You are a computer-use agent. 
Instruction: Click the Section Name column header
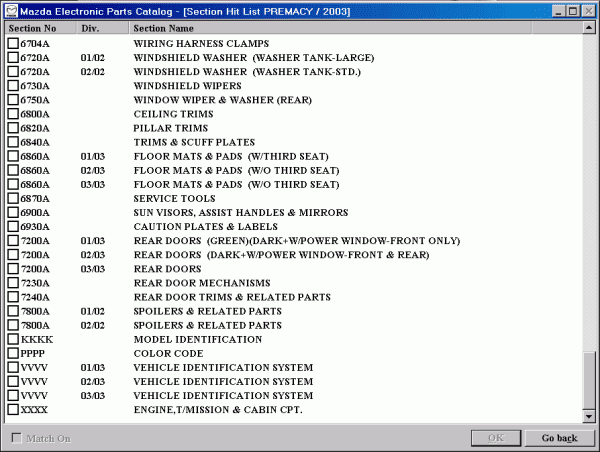[x=330, y=28]
